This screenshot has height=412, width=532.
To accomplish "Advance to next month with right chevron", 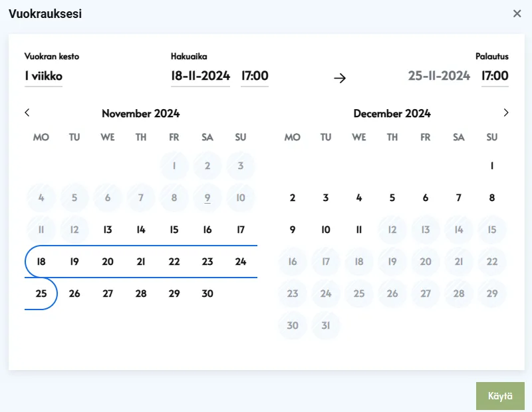I will click(x=506, y=113).
